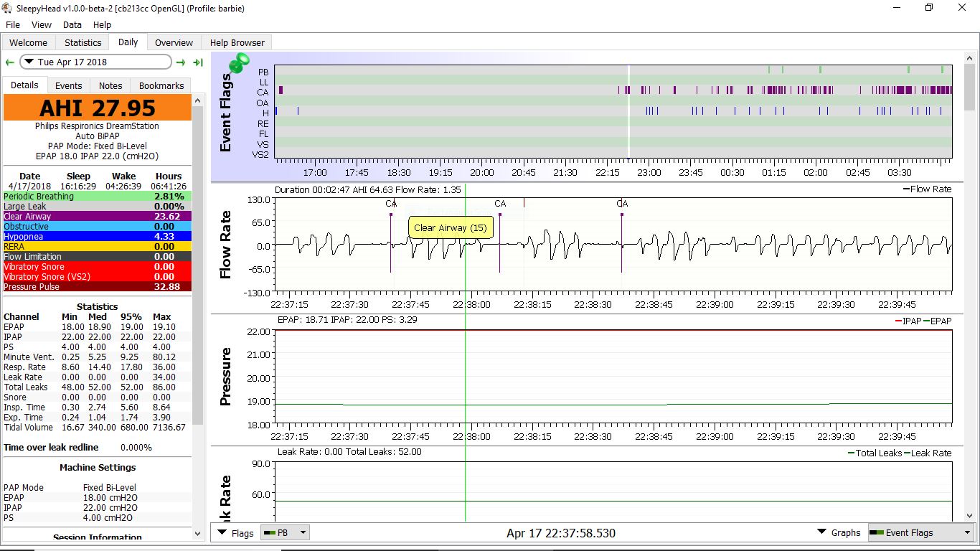Open the date picker Tue Apr 17 2018
Image resolution: width=980 pixels, height=551 pixels.
pyautogui.click(x=95, y=62)
